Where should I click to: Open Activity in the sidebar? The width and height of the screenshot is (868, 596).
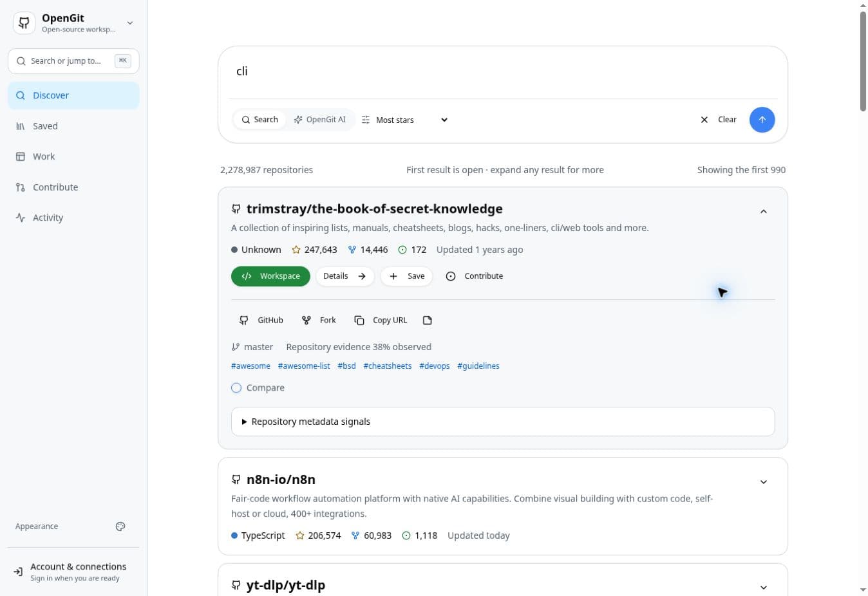point(73,218)
